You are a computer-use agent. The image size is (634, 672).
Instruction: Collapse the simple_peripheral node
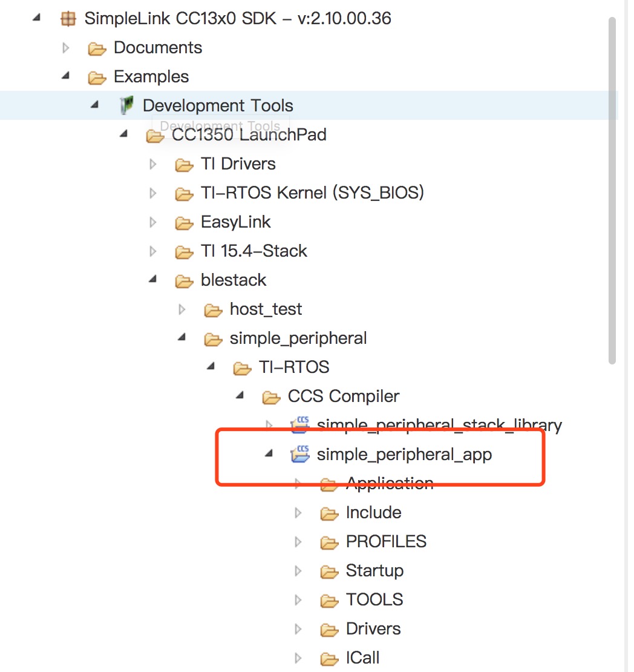[x=182, y=337]
